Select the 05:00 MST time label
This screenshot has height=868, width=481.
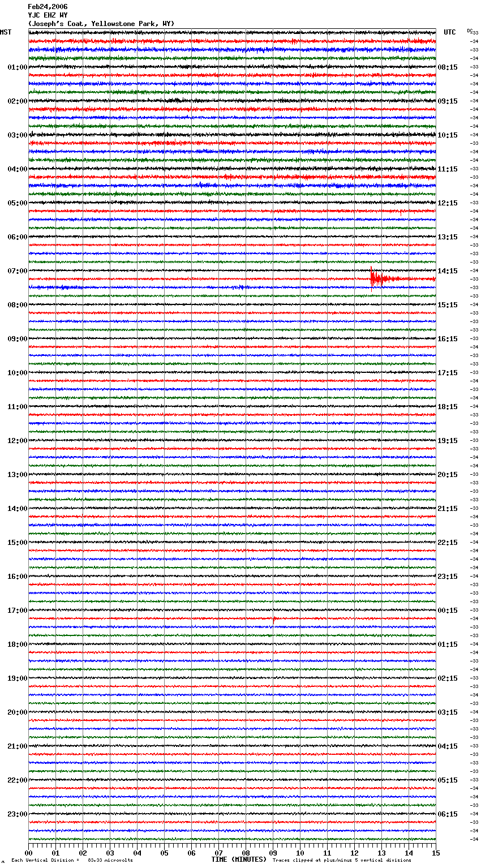coord(18,203)
